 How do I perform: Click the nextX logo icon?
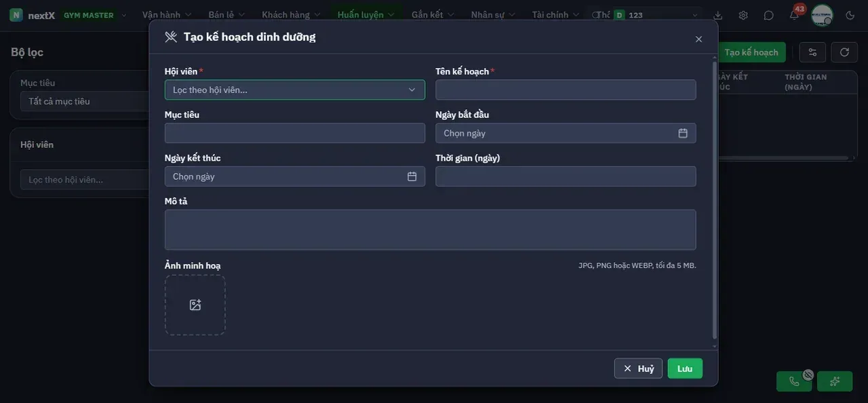click(x=16, y=15)
